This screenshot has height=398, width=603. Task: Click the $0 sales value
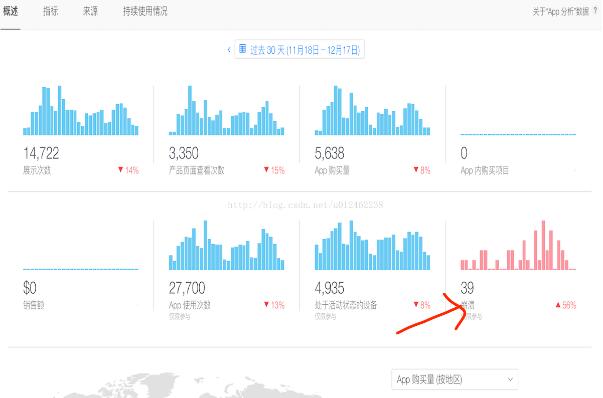(x=30, y=288)
